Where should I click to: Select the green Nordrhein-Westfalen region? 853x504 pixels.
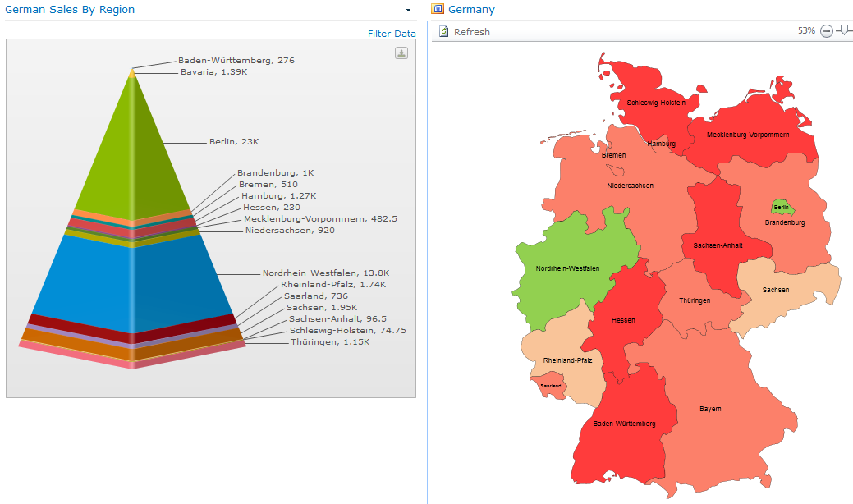(x=569, y=267)
